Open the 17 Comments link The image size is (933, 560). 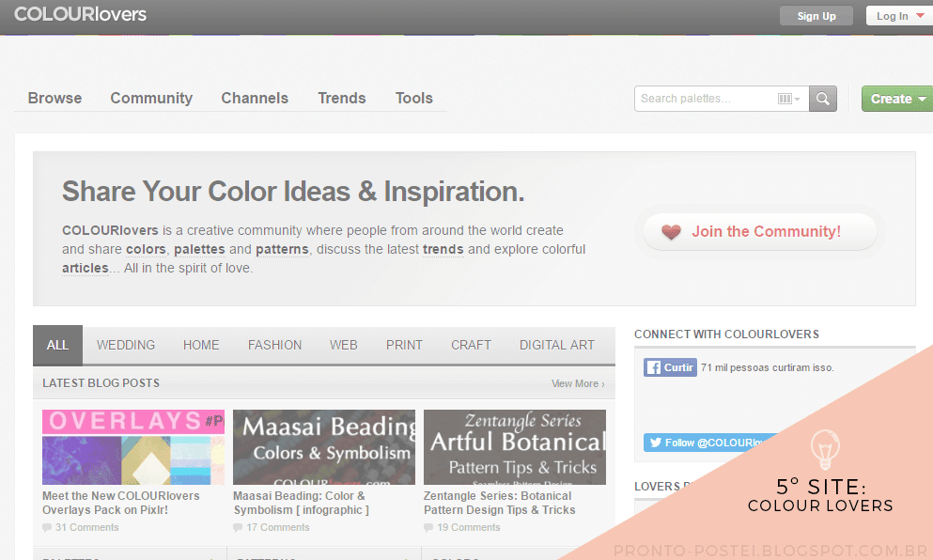[278, 527]
